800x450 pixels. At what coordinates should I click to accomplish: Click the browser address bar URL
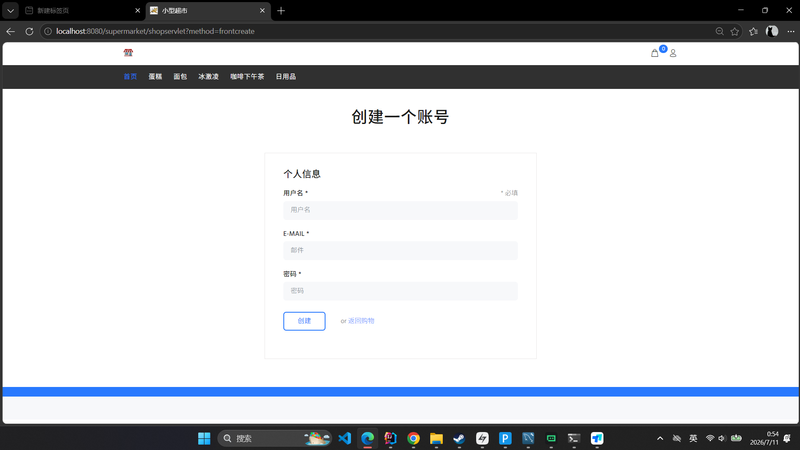point(155,32)
